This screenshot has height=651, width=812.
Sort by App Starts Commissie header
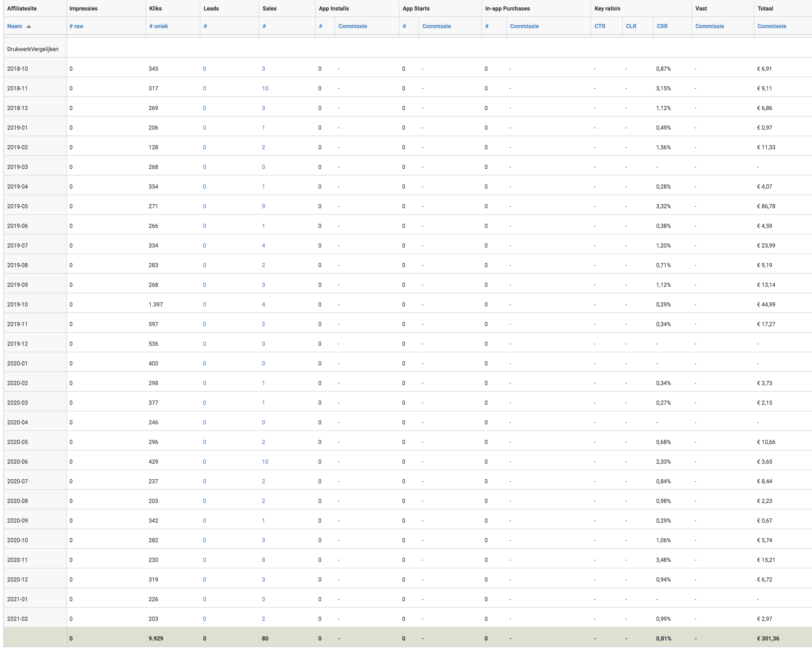click(x=436, y=26)
